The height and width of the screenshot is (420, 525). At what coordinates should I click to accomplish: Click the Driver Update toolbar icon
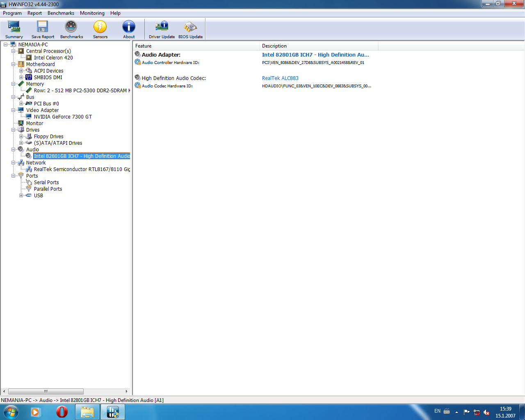point(162,30)
